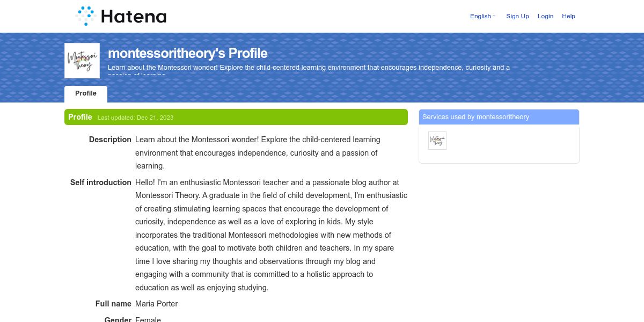Click the green Profile section header
644x322 pixels.
click(80, 117)
